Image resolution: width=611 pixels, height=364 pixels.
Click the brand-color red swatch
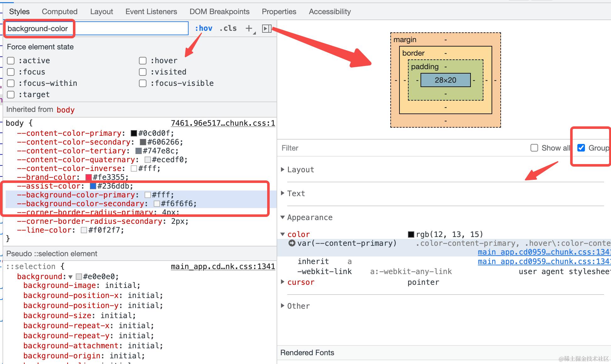click(89, 177)
